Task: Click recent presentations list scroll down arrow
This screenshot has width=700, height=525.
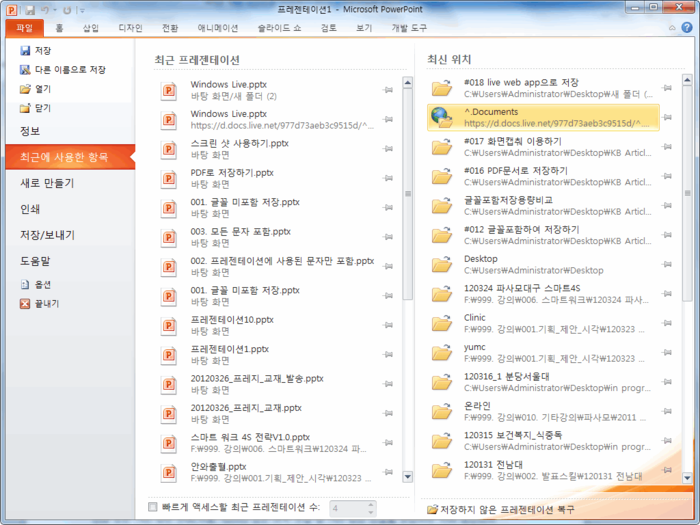Action: click(x=408, y=477)
